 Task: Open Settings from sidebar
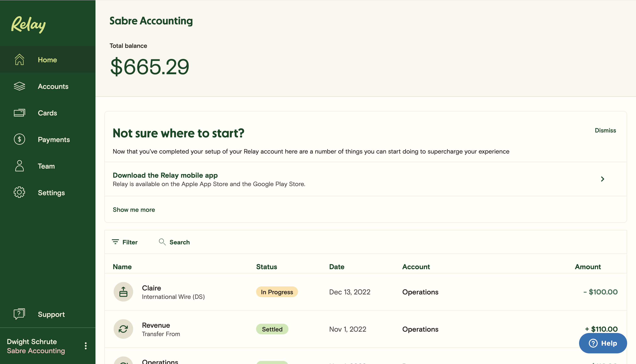tap(48, 193)
